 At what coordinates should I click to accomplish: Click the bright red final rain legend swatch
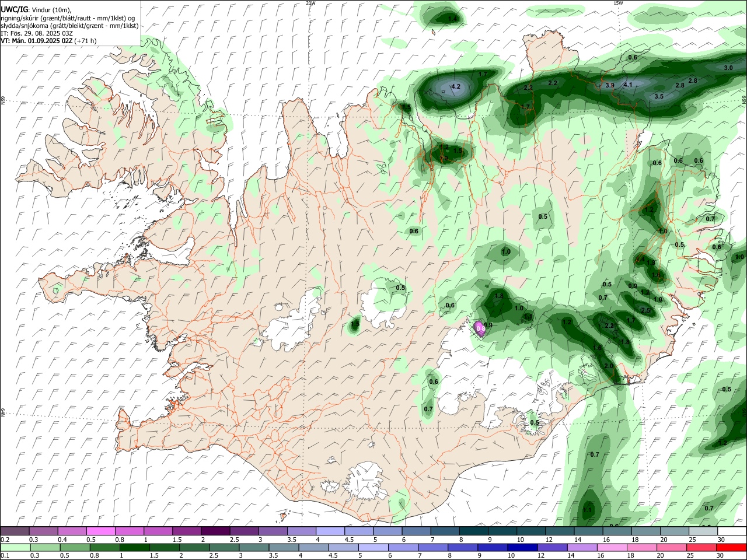(731, 548)
